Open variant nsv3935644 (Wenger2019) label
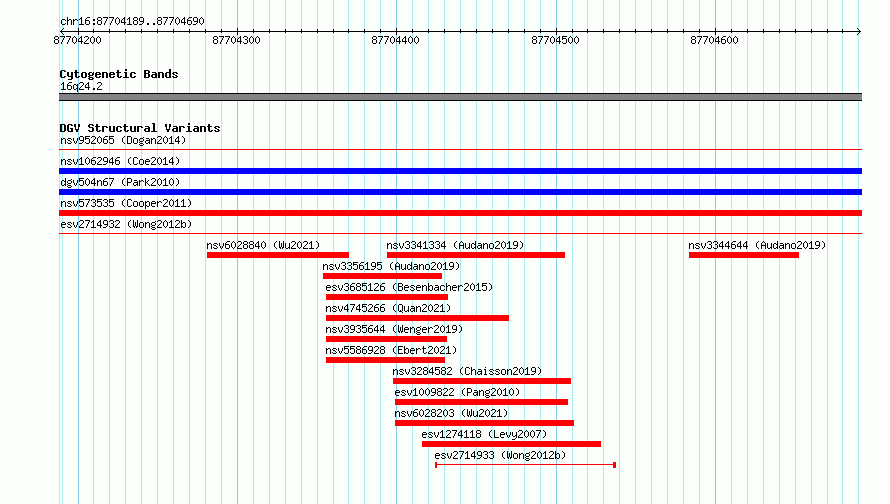This screenshot has width=890, height=504. coord(394,329)
